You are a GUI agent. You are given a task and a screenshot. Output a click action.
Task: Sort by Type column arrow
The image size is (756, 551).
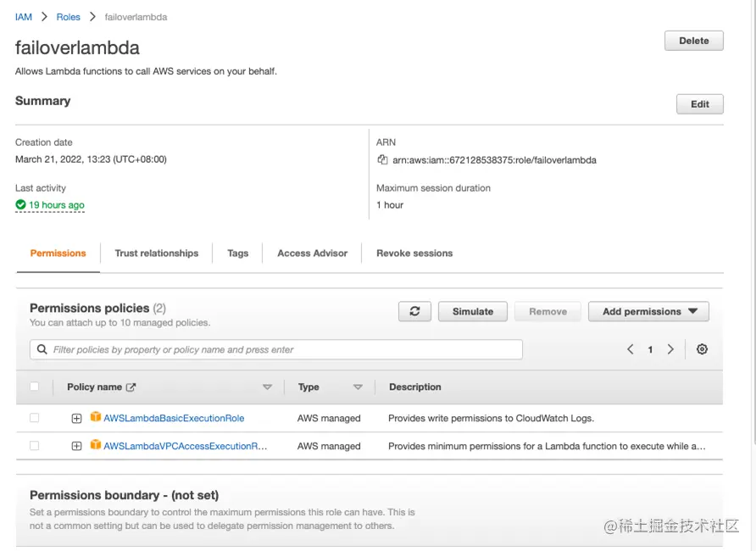tap(358, 387)
